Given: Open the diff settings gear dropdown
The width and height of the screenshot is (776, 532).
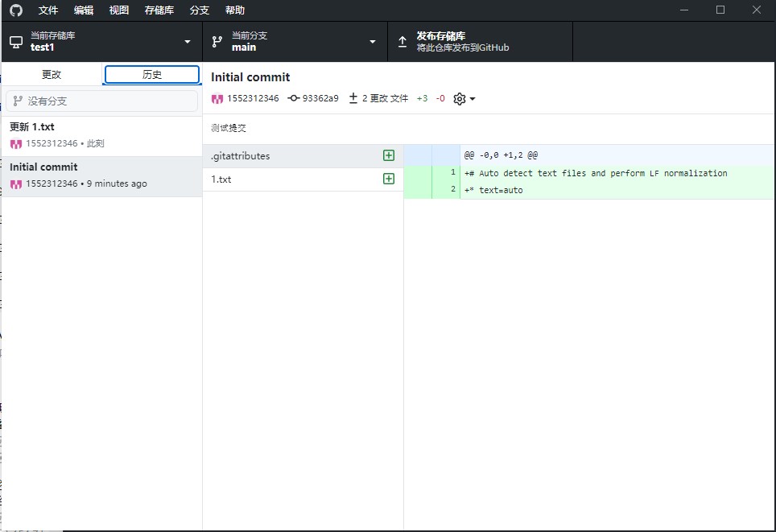Looking at the screenshot, I should tap(464, 98).
